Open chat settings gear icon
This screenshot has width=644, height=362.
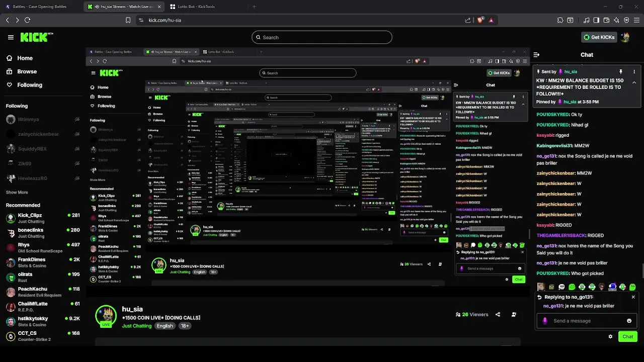610,336
